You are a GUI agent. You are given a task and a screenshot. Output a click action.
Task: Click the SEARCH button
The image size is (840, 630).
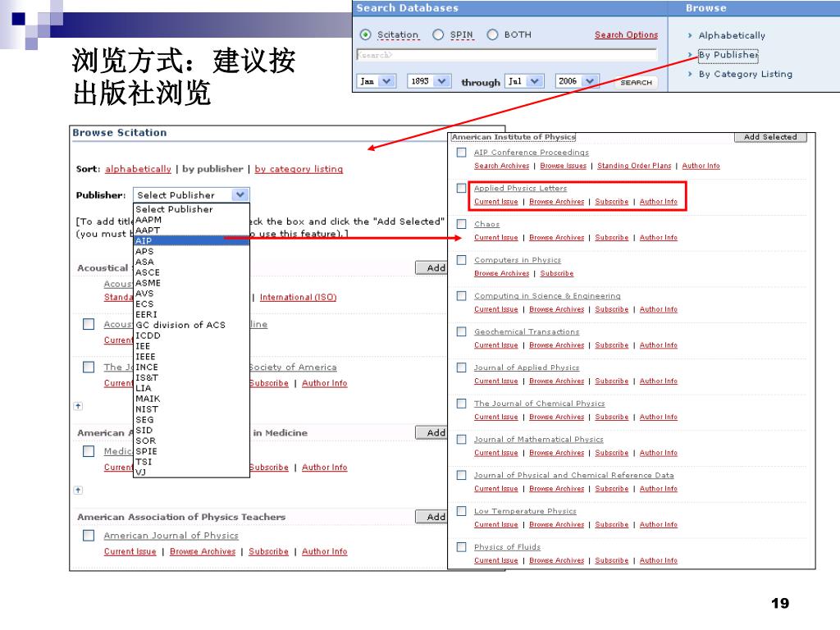(636, 83)
